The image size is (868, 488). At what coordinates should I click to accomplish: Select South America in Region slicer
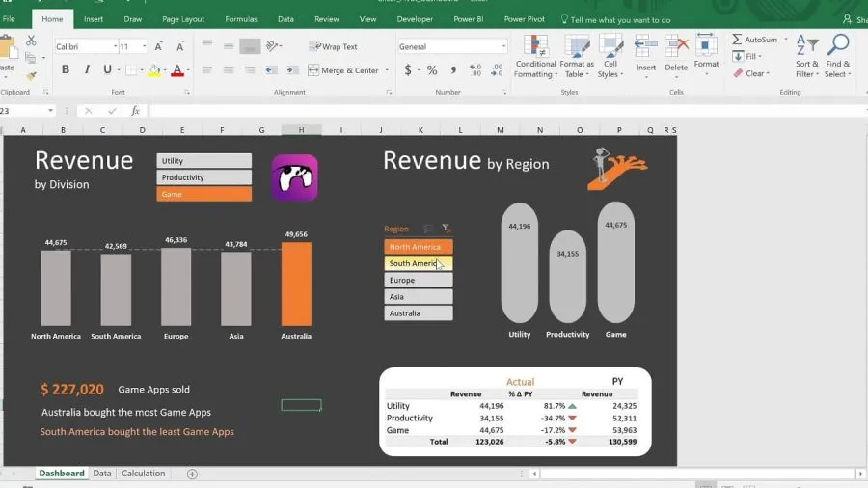419,263
